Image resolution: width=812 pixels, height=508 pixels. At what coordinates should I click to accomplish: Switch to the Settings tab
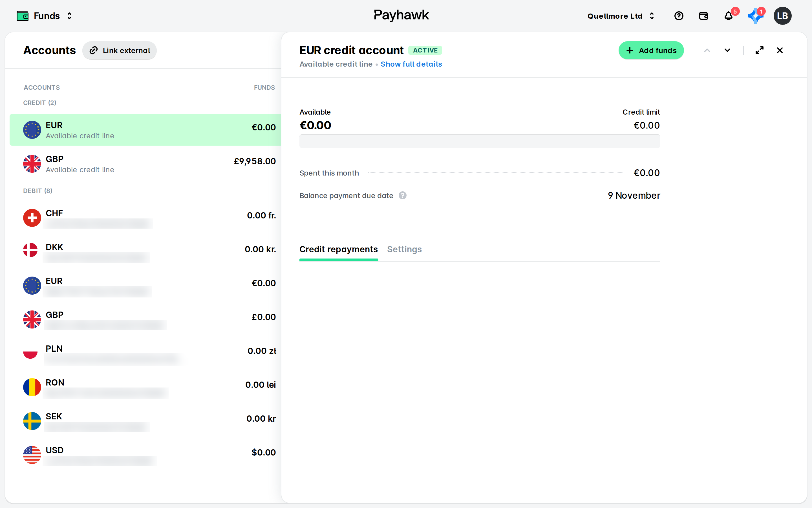pos(404,249)
